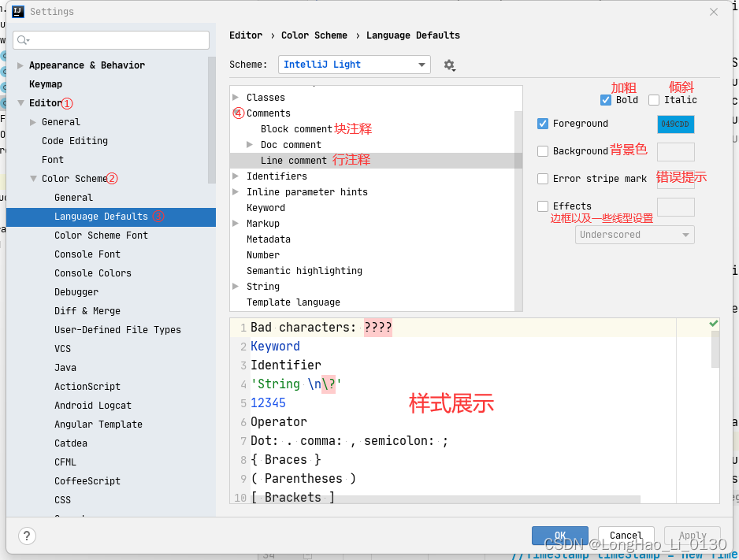Click the Effects color swatch
The width and height of the screenshot is (739, 560).
click(675, 207)
